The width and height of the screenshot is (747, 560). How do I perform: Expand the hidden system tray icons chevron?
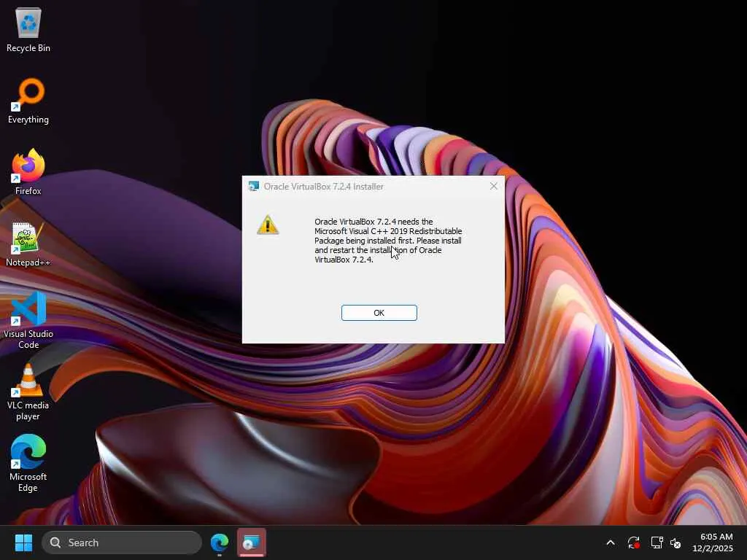pyautogui.click(x=611, y=542)
